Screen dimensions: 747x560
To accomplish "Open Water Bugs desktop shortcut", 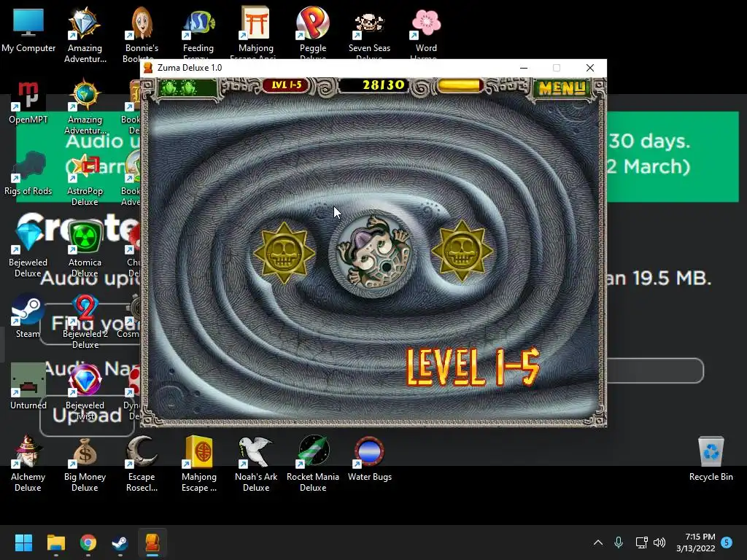I will coord(370,459).
